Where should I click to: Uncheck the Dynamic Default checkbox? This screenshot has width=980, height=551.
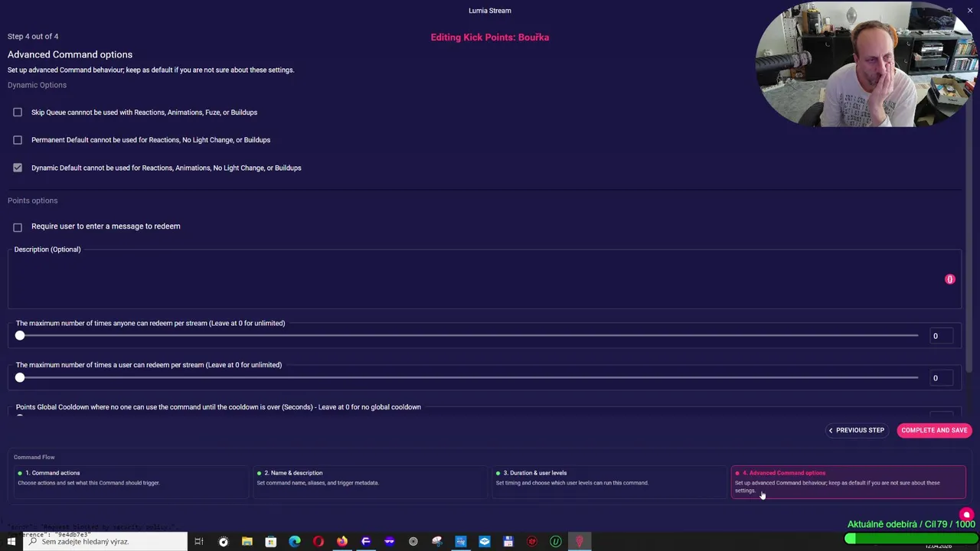click(18, 168)
